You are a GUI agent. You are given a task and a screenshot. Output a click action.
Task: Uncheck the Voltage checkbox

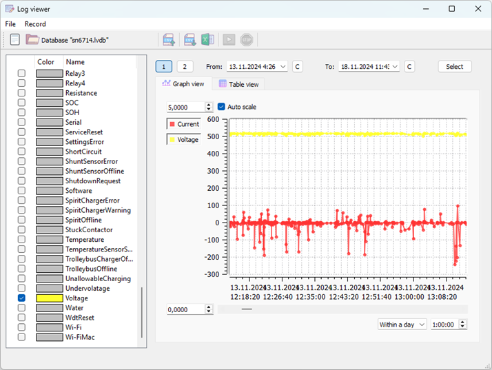(22, 298)
